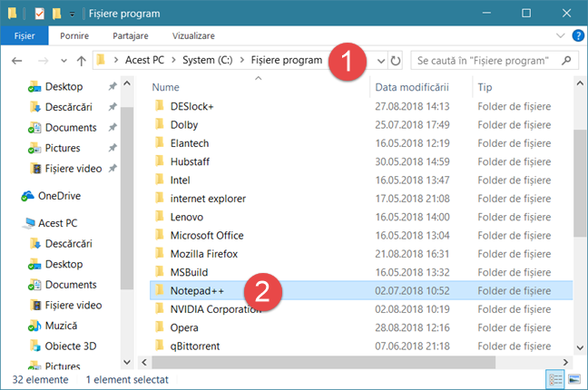Select the internet explorer folder icon
This screenshot has height=390, width=588.
point(160,197)
